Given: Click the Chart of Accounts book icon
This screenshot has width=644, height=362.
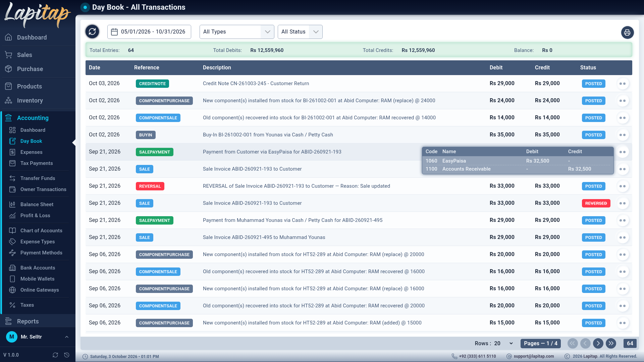Looking at the screenshot, I should [x=12, y=231].
